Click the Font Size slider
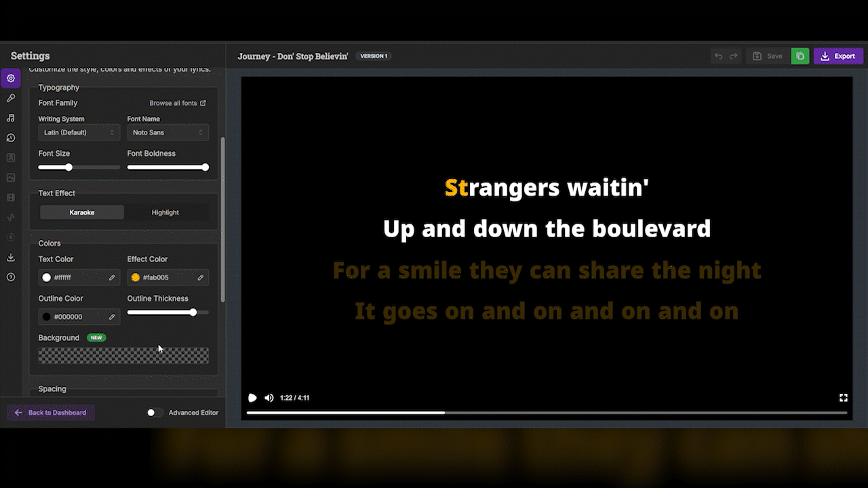The image size is (868, 488). coord(79,167)
